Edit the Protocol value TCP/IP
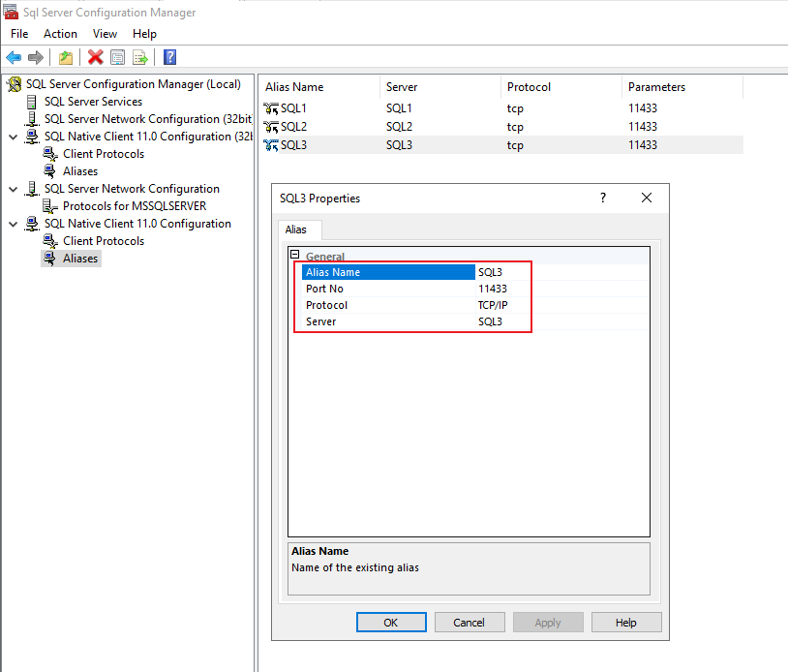 pyautogui.click(x=561, y=305)
